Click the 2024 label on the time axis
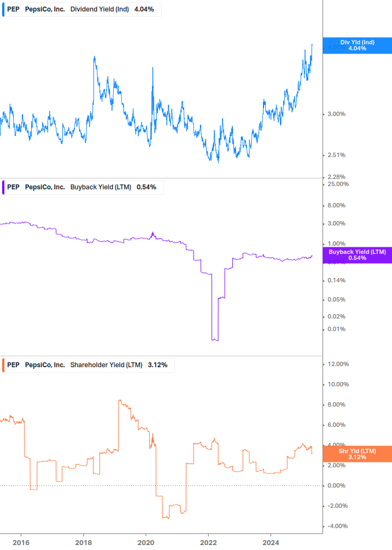Viewport: 392px width, 550px height. tap(271, 543)
